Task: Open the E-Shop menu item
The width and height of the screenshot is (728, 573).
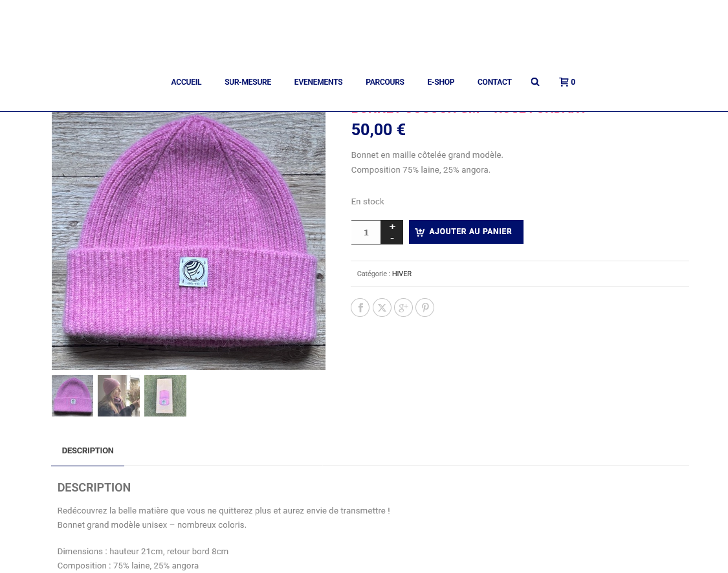Action: (441, 82)
